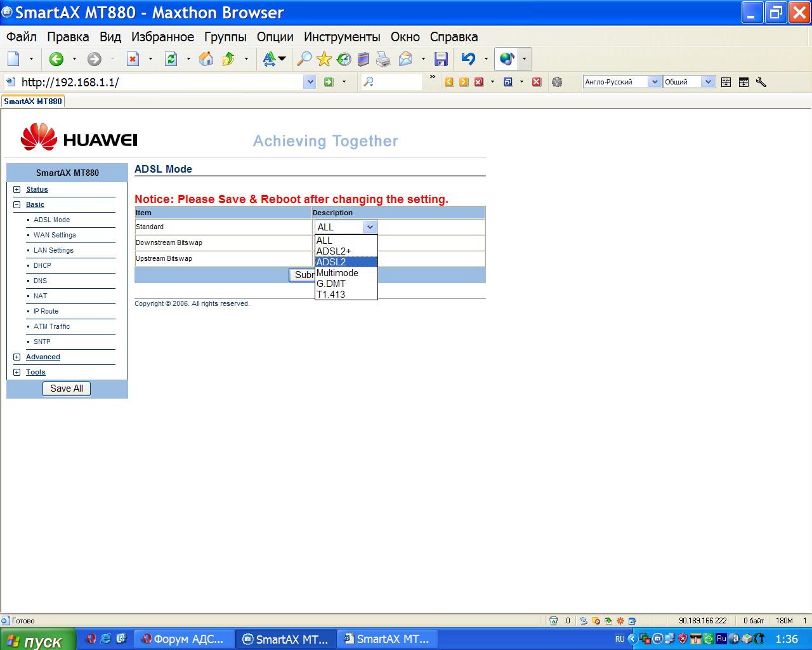Open the address bar history dropdown
This screenshot has height=650, width=812.
point(310,82)
